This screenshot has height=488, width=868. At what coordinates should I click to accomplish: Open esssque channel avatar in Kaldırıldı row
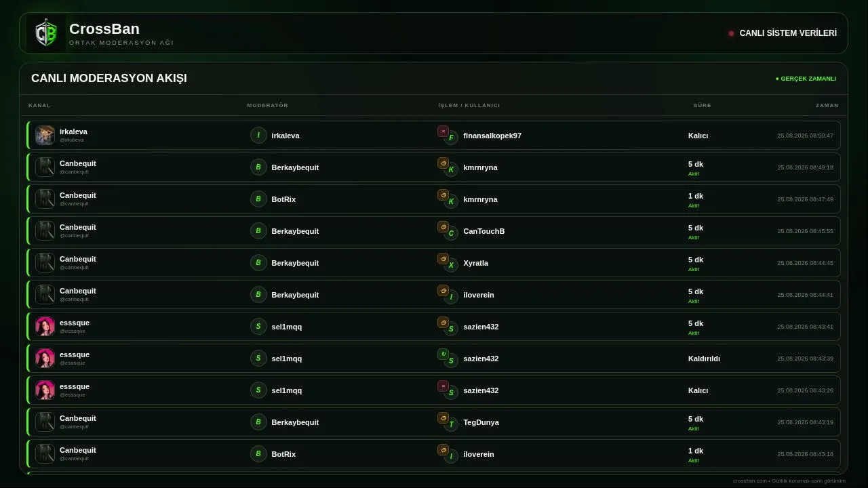(x=45, y=359)
